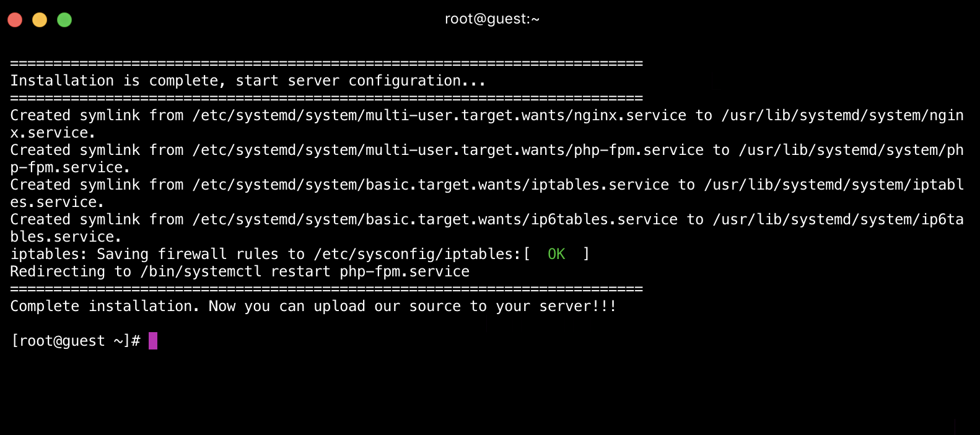Click the basic.target.wants/ip6tables.service path
This screenshot has width=980, height=435.
[x=435, y=219]
